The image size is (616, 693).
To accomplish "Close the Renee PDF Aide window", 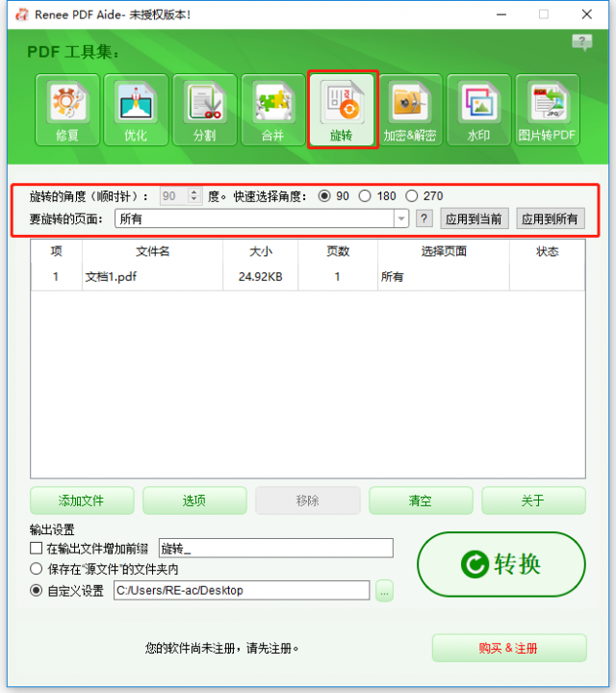I will 587,14.
